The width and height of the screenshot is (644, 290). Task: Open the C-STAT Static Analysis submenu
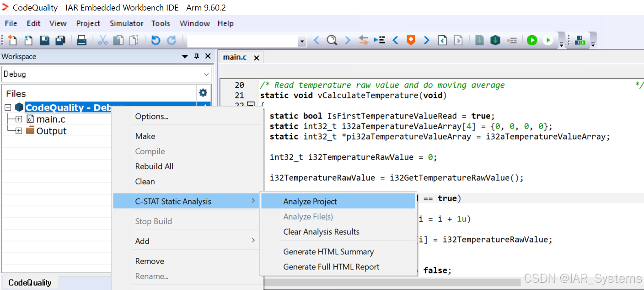tap(187, 201)
